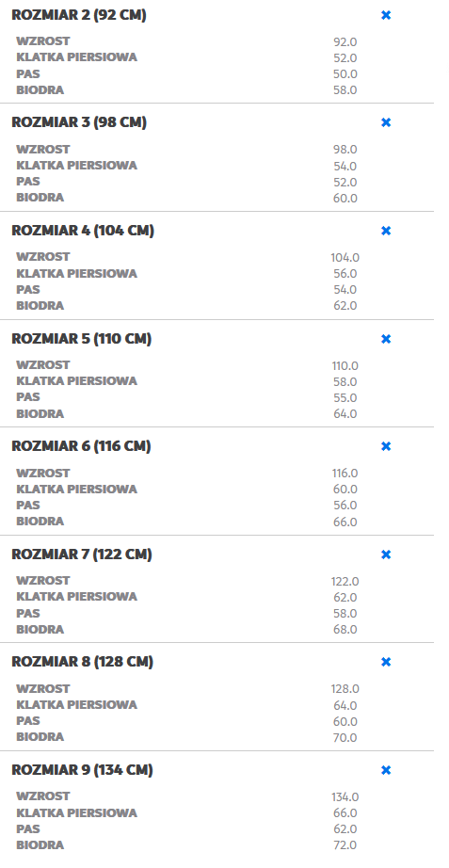Dismiss the Rozmiar 8 (128 cm) section
Image resolution: width=449 pixels, height=868 pixels.
(x=386, y=662)
